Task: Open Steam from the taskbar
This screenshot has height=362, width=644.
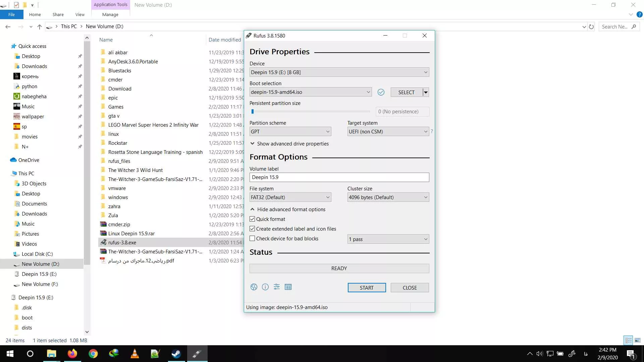Action: pyautogui.click(x=176, y=354)
